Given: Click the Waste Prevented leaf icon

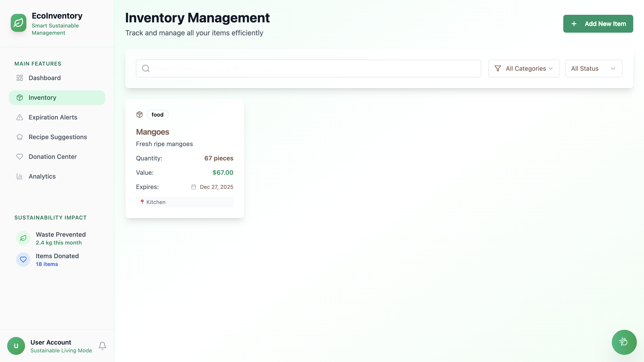Looking at the screenshot, I should click(x=23, y=238).
